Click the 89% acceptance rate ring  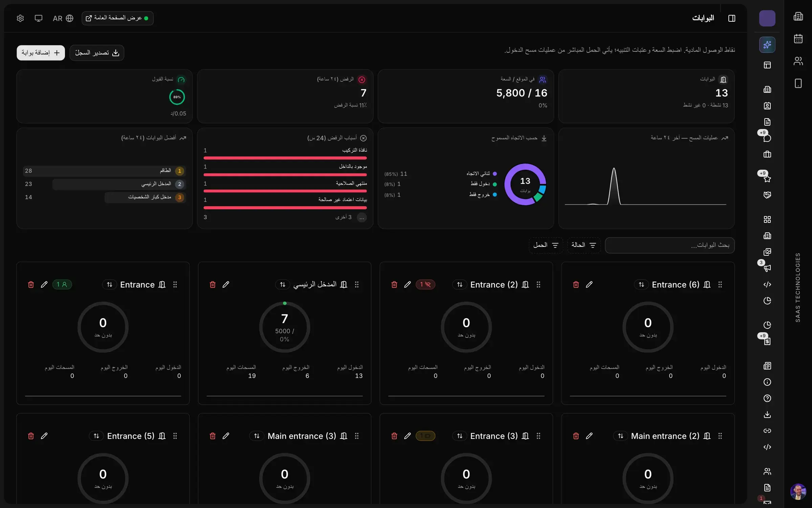point(177,97)
